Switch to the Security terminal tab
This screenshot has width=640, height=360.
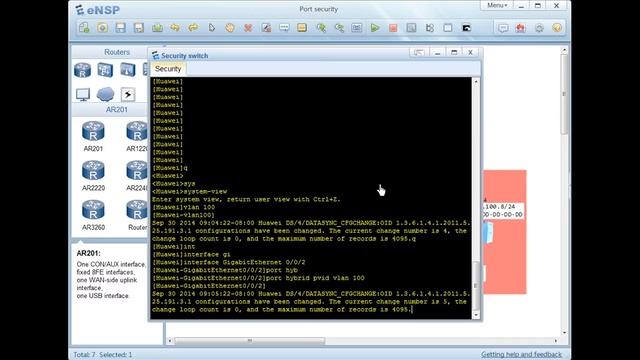coord(168,69)
